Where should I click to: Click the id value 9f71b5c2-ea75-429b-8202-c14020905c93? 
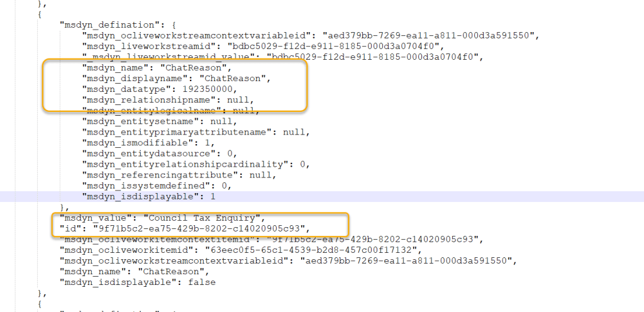(198, 228)
